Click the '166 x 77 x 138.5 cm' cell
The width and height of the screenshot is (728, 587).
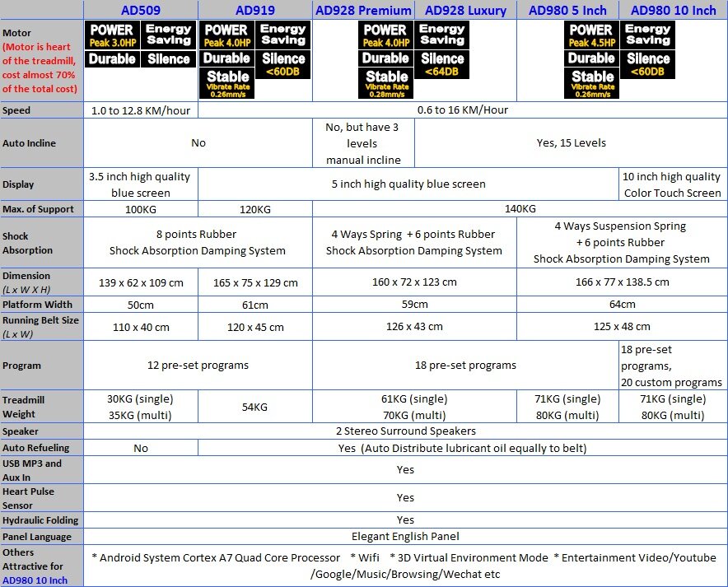tap(622, 282)
